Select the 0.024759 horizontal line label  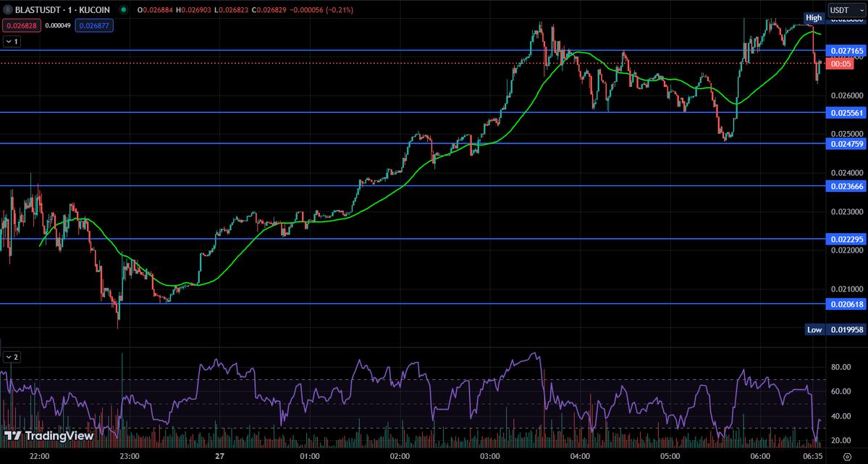point(846,144)
